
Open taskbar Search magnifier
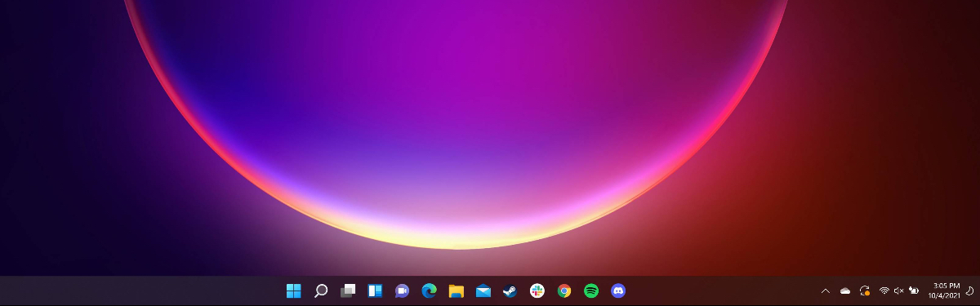[321, 290]
